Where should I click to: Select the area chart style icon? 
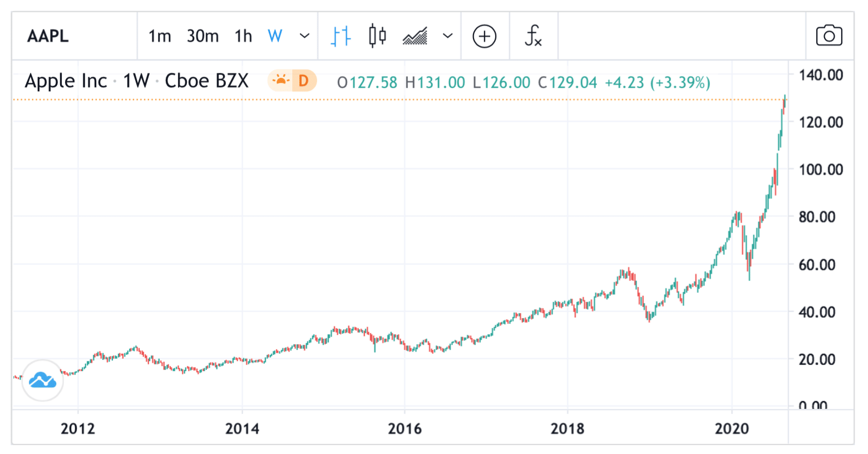pos(414,36)
